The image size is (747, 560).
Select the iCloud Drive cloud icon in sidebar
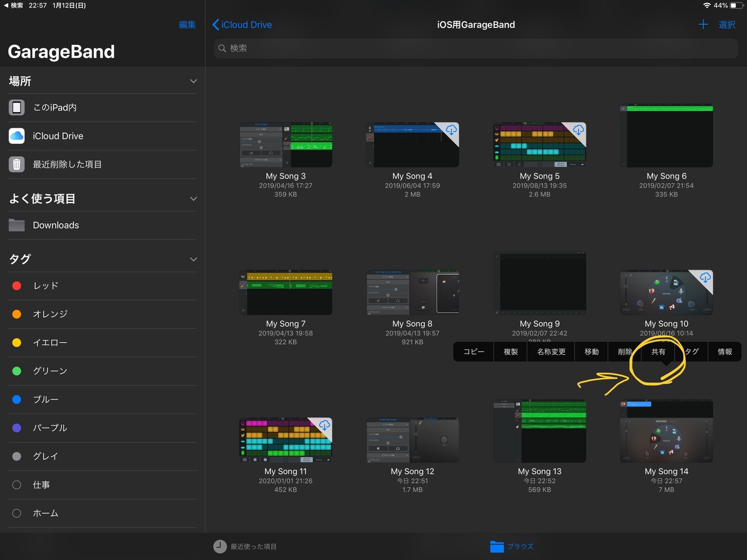[17, 136]
